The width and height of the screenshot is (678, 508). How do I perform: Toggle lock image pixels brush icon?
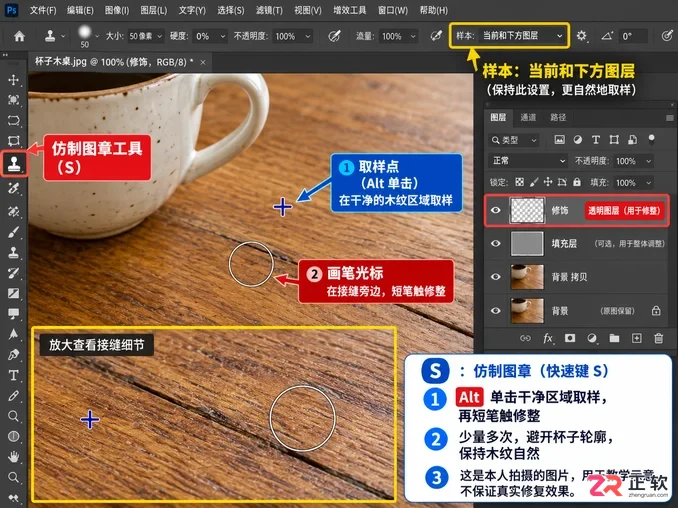pyautogui.click(x=534, y=182)
